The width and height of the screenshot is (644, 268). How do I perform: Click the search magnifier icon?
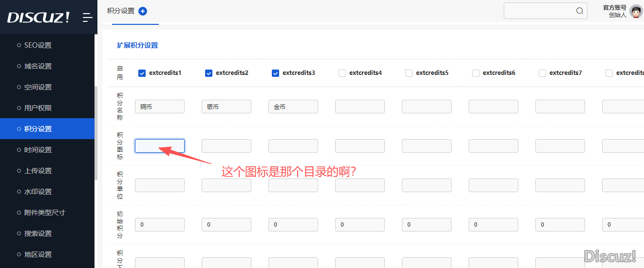(x=580, y=11)
